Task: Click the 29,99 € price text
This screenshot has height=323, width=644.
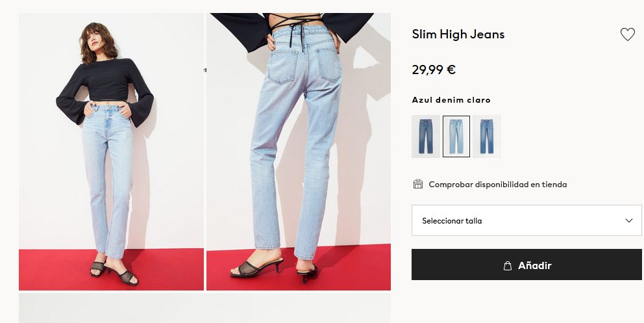Action: click(x=434, y=70)
